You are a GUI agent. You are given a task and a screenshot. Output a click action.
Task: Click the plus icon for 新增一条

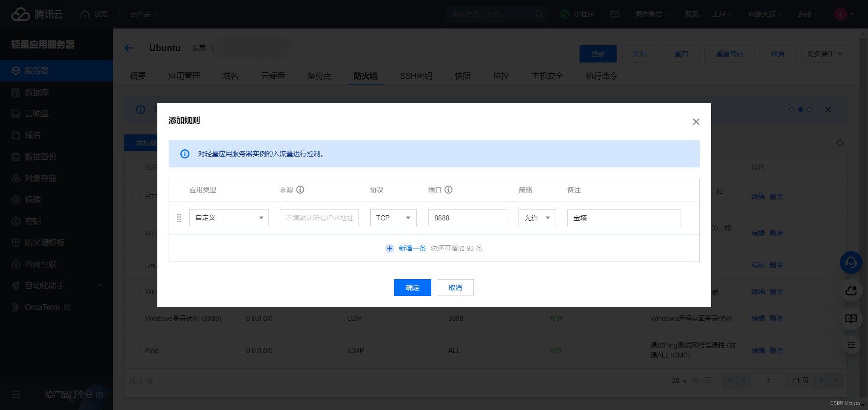tap(389, 248)
